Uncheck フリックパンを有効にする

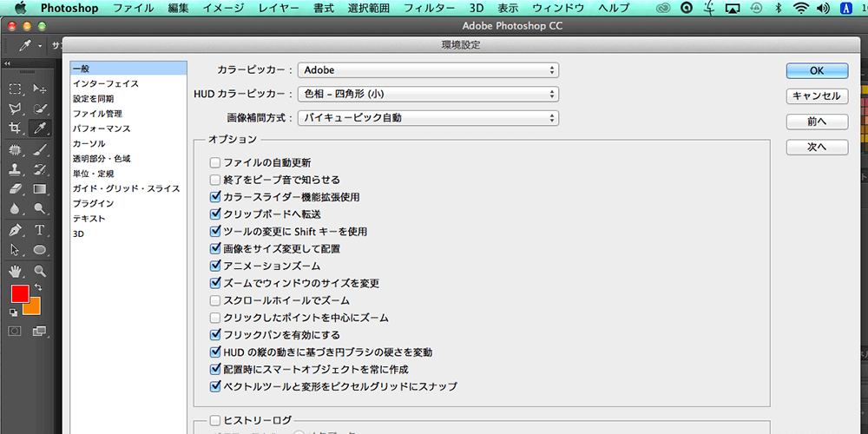[x=215, y=335]
